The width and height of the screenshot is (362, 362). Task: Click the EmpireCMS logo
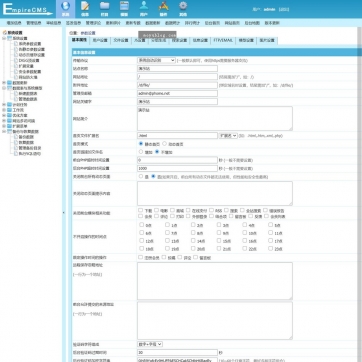tap(27, 9)
